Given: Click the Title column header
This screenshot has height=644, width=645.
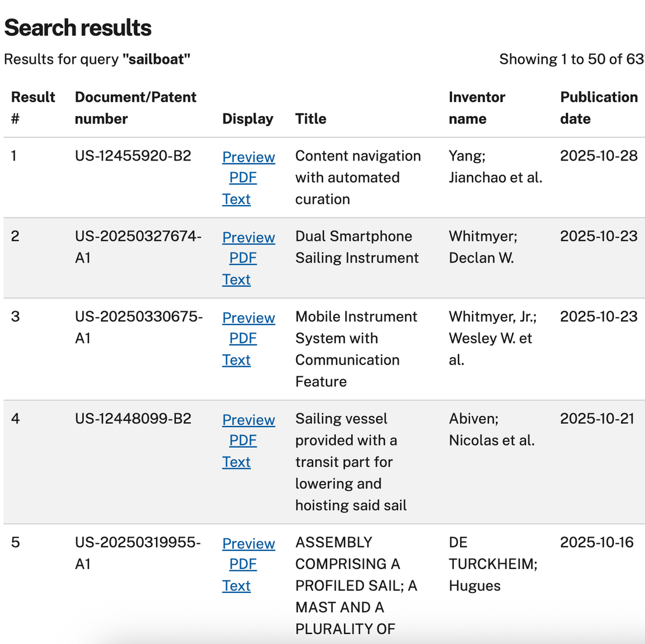Looking at the screenshot, I should 311,119.
